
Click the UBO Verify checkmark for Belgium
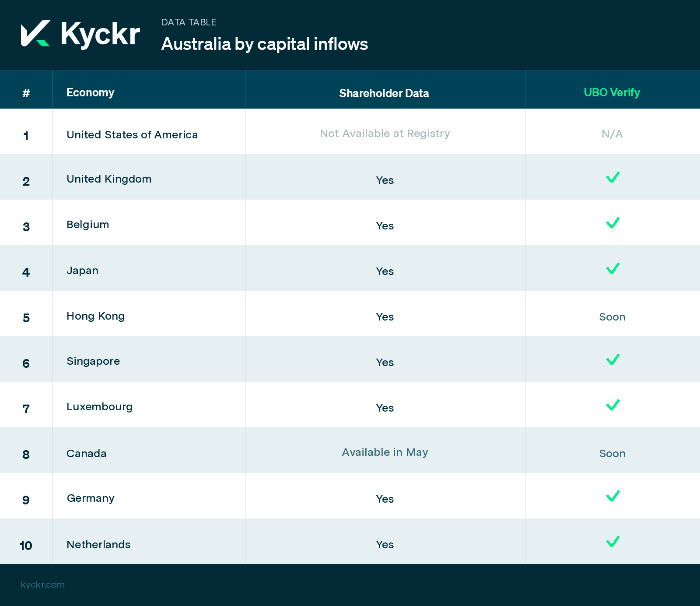(612, 223)
